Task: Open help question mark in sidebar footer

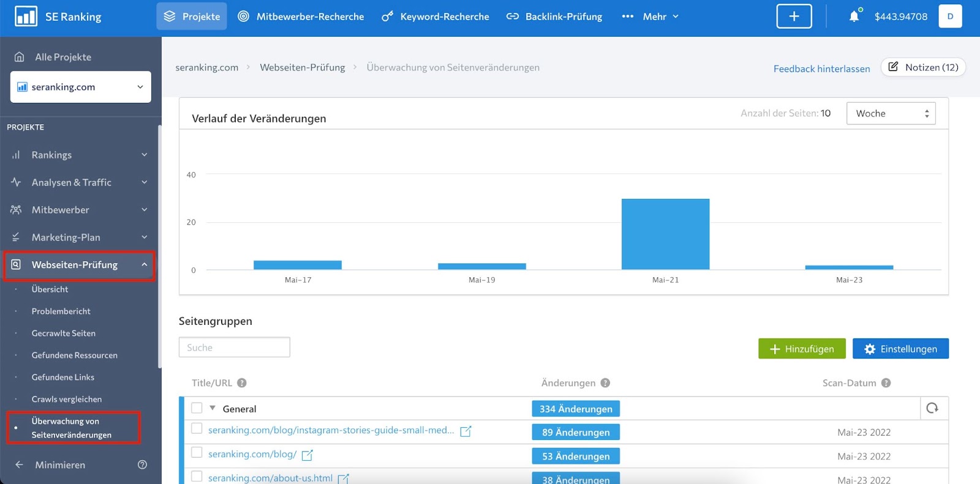Action: point(142,464)
